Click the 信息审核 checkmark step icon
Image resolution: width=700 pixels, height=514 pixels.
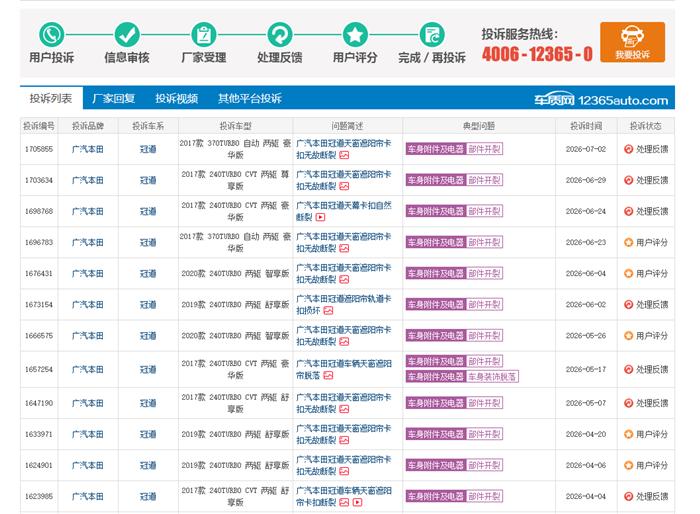pyautogui.click(x=127, y=34)
